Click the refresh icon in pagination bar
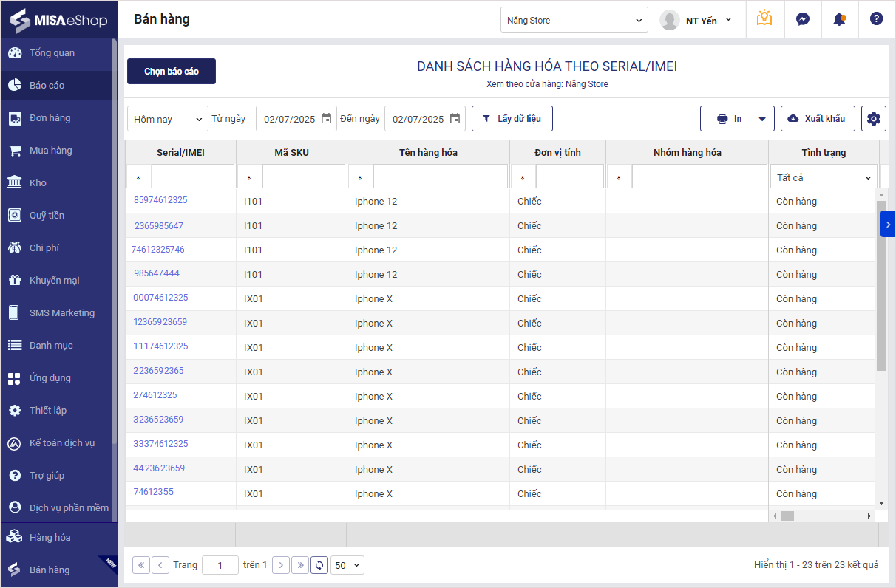Image resolution: width=896 pixels, height=588 pixels. (x=319, y=565)
